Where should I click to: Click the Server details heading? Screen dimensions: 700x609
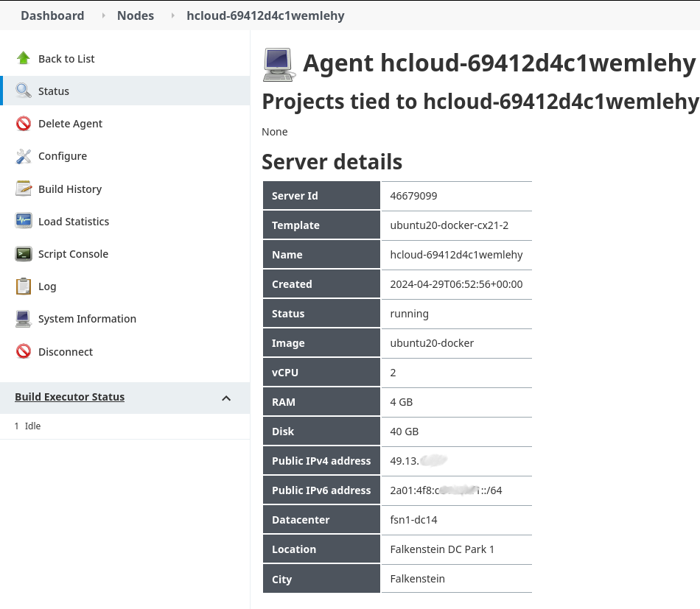coord(332,161)
